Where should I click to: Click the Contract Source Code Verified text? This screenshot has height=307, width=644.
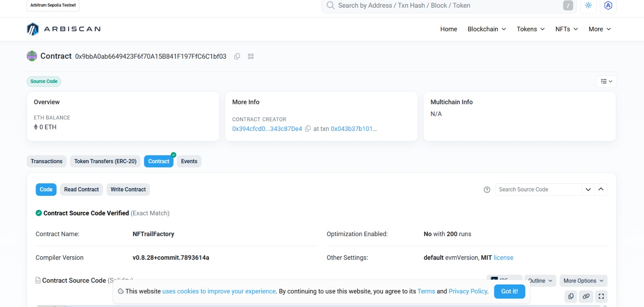(x=86, y=213)
